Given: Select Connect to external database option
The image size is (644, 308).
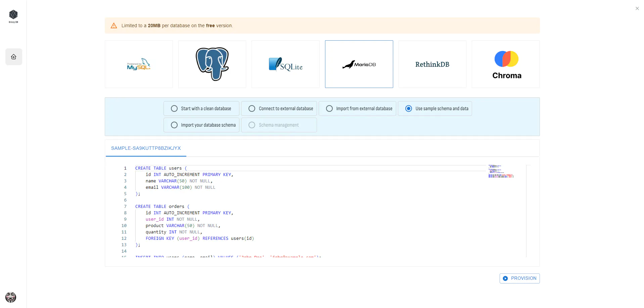Looking at the screenshot, I should pos(279,108).
